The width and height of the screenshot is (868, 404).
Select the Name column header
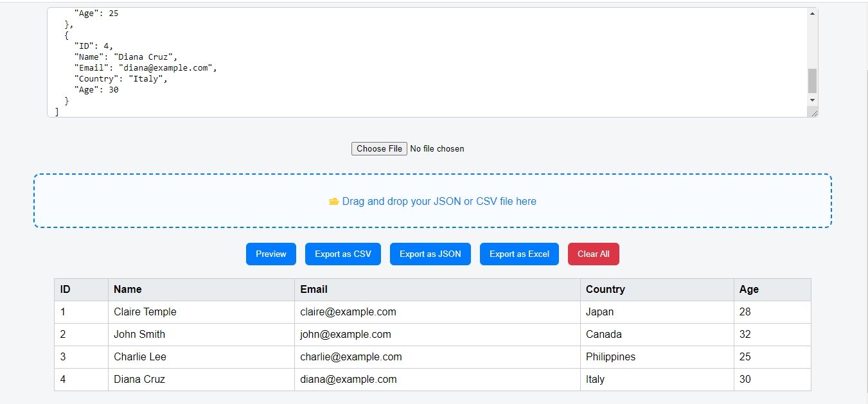128,289
